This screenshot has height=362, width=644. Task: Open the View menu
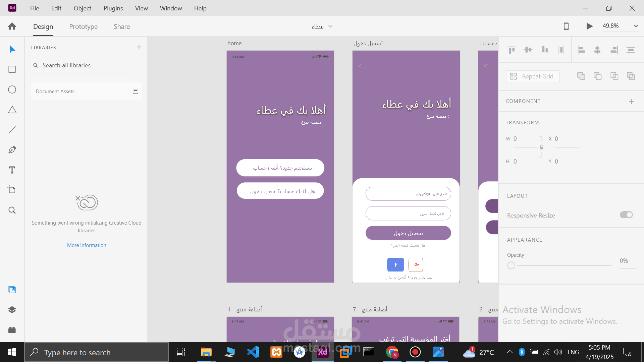(x=142, y=8)
